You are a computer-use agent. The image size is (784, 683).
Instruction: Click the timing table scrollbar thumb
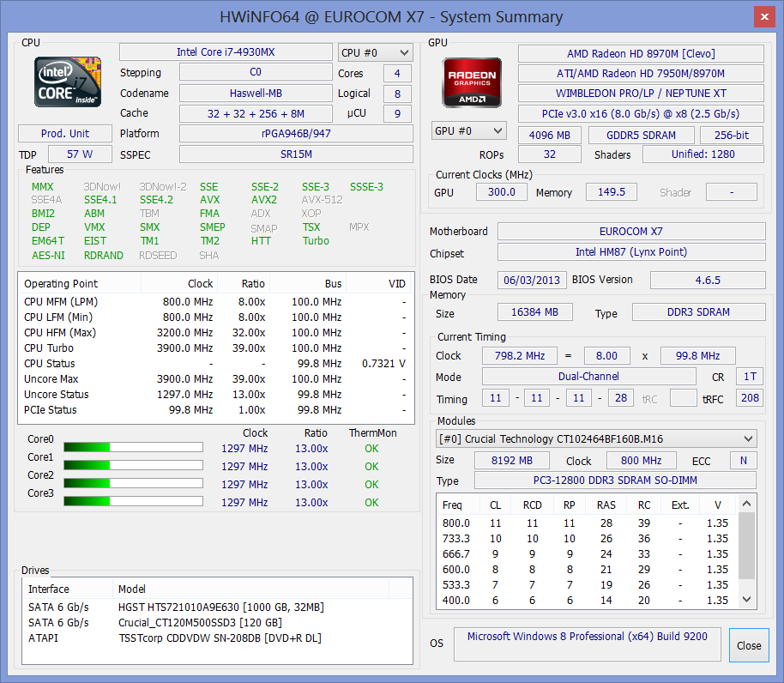pos(746,546)
